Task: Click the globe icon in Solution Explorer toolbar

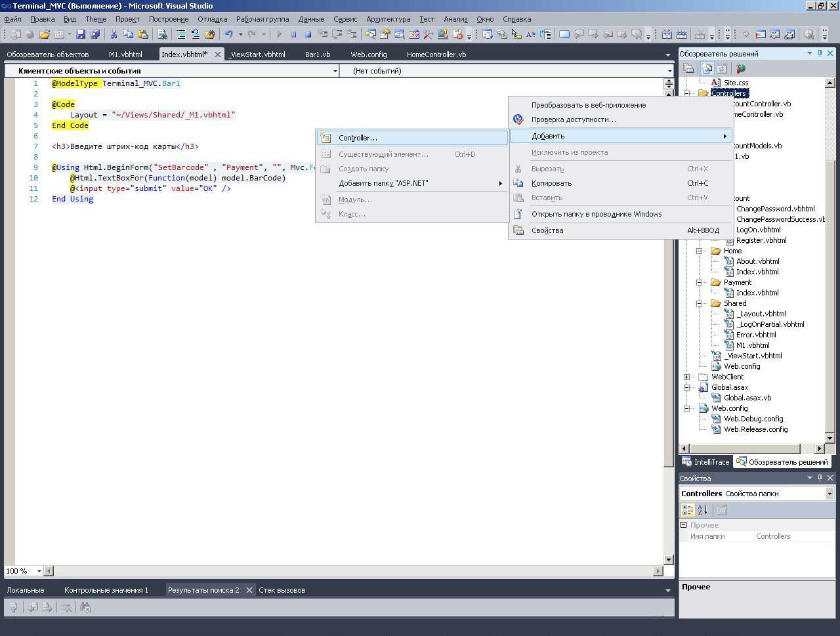Action: 740,68
